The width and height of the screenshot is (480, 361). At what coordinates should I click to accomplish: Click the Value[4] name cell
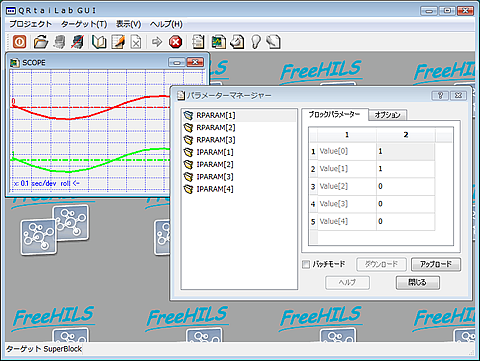[x=347, y=222]
